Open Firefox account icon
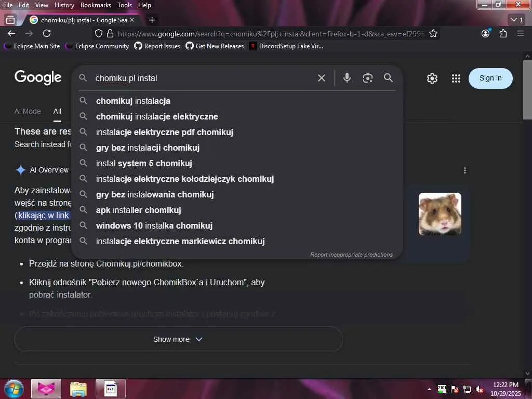532x399 pixels. [486, 33]
